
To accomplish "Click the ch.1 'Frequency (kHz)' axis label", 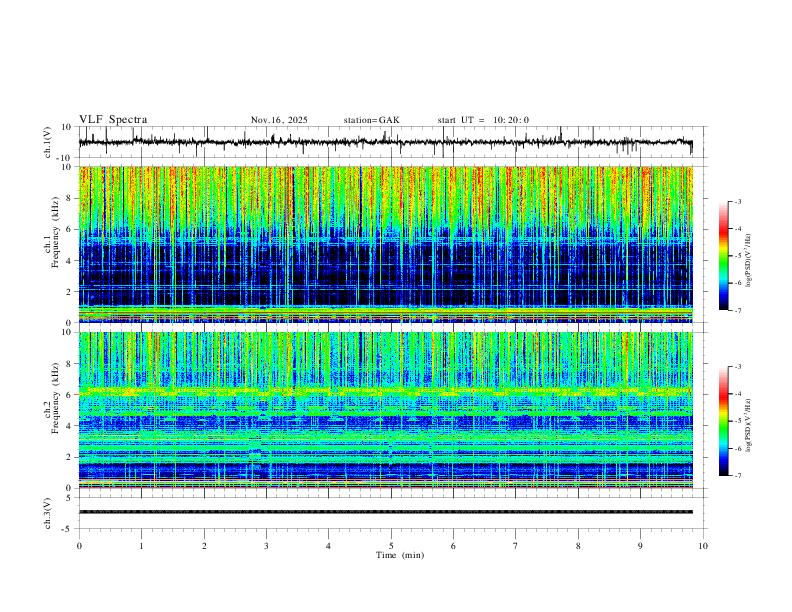I will tap(54, 233).
